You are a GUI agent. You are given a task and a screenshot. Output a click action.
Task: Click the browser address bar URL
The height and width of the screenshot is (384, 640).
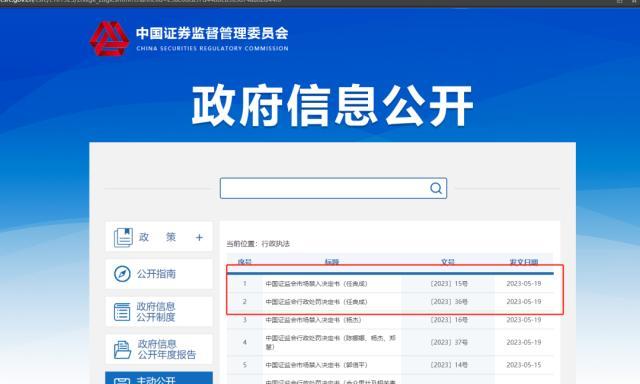coord(141,2)
